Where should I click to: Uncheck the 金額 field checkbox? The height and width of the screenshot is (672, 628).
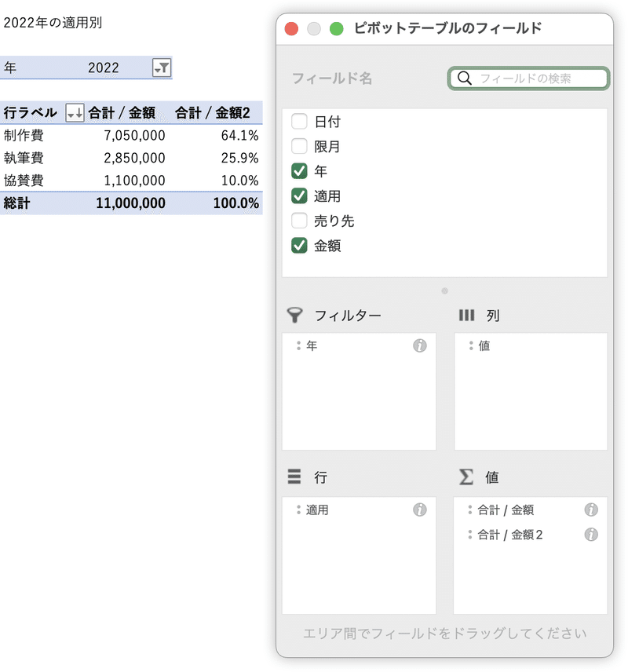pyautogui.click(x=299, y=246)
